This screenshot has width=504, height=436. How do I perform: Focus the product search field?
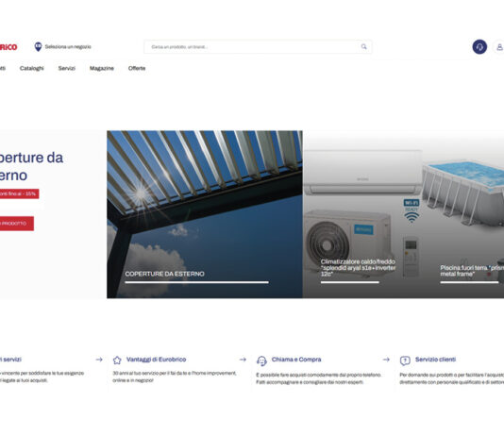click(x=258, y=47)
